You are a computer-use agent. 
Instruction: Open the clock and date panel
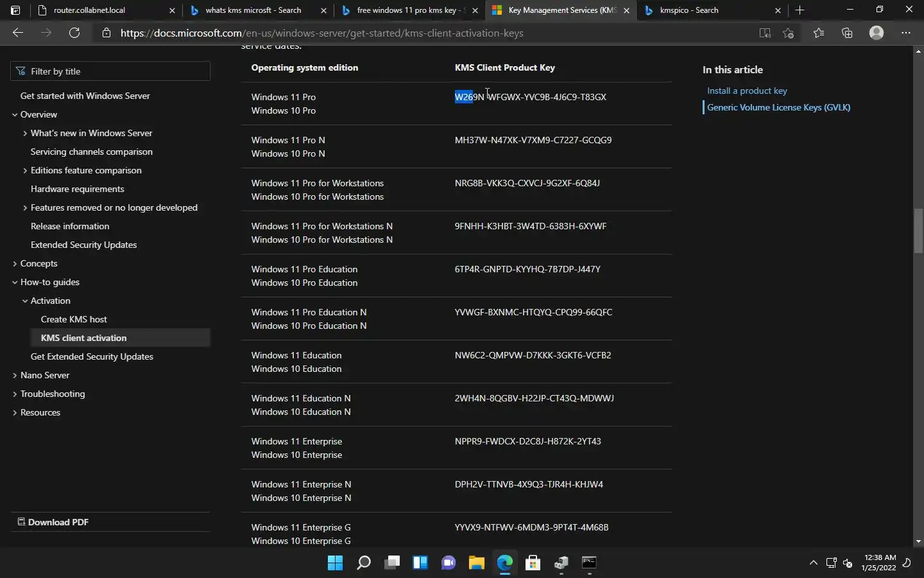(x=879, y=563)
